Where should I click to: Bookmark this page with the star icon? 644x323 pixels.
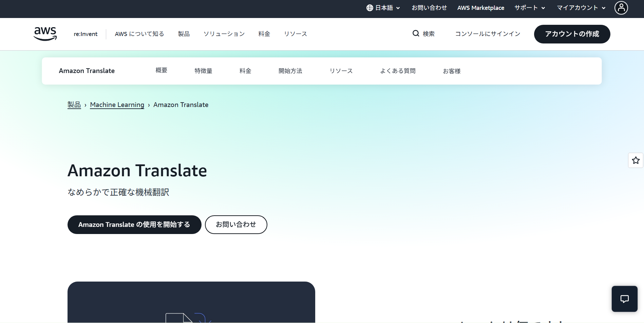click(636, 160)
